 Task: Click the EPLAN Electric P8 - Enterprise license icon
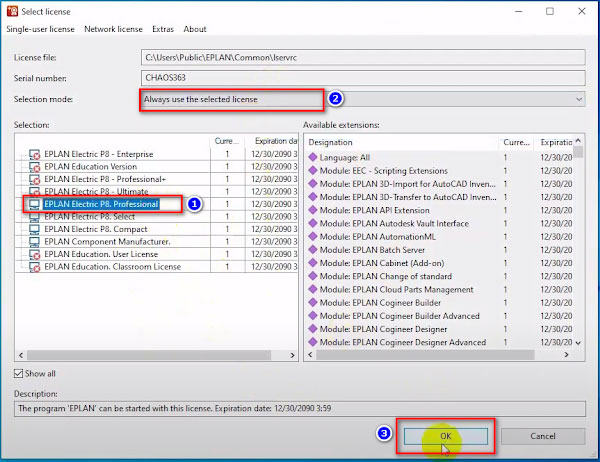(x=35, y=154)
